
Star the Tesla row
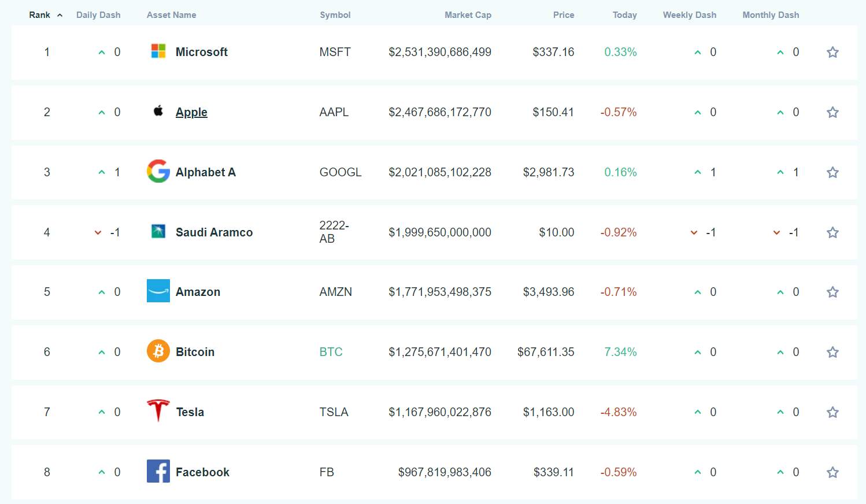pos(832,412)
